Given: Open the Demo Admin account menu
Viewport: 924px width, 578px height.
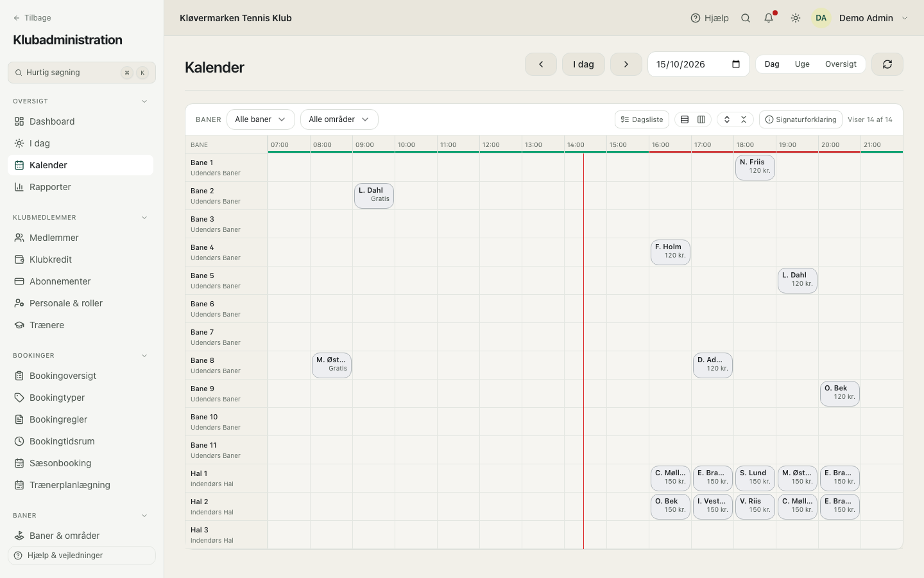Looking at the screenshot, I should coord(860,18).
